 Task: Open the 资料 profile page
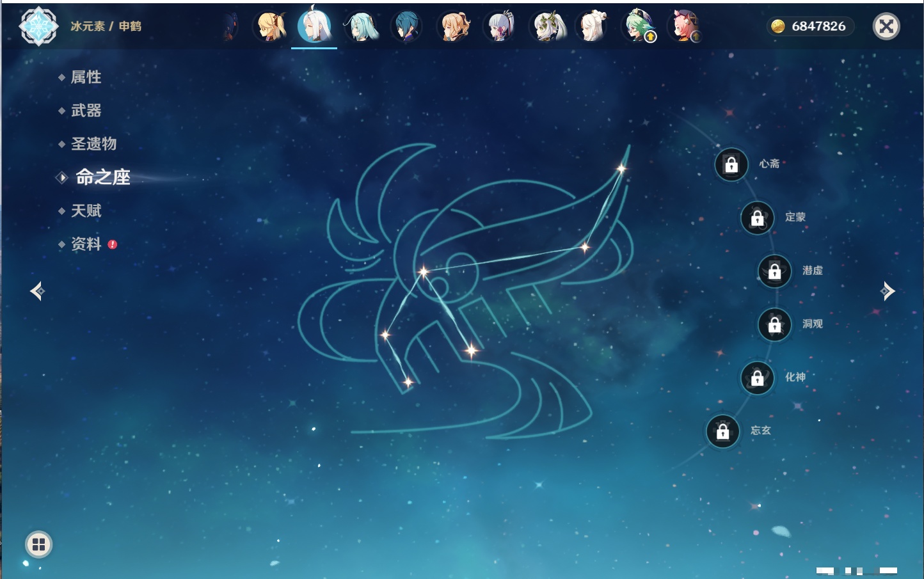tap(86, 244)
